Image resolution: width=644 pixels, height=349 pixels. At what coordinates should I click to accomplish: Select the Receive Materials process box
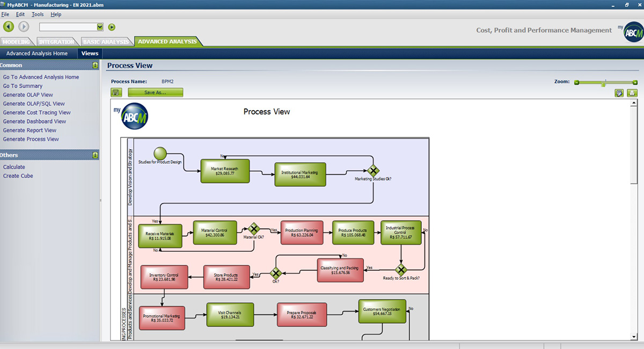coord(160,236)
